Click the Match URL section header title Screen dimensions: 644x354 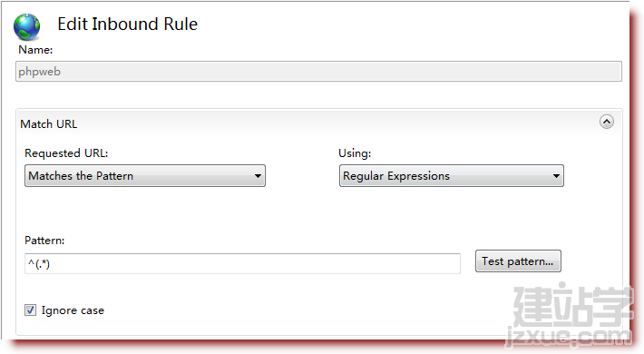(49, 124)
